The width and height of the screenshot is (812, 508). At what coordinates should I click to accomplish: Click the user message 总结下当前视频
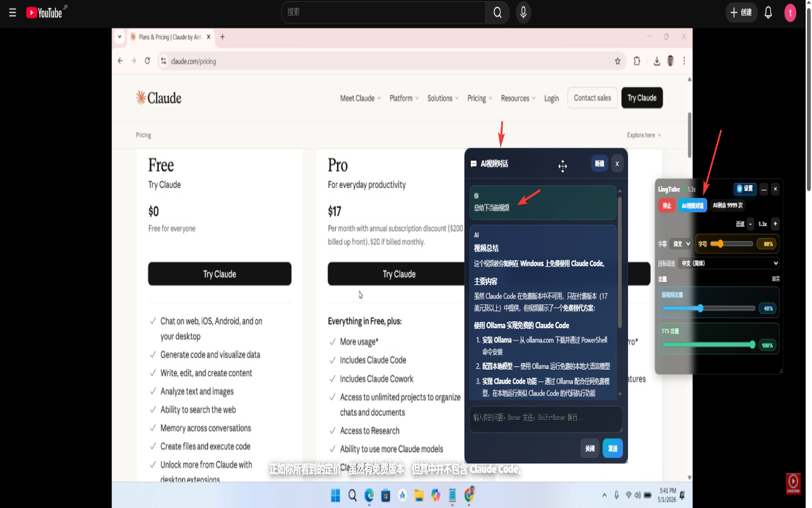click(x=492, y=208)
